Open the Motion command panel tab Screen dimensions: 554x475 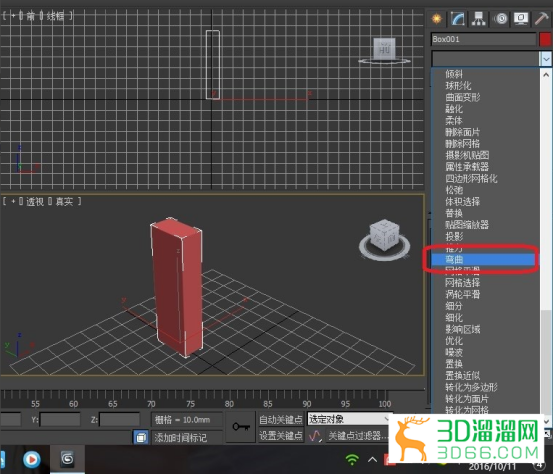pyautogui.click(x=500, y=18)
